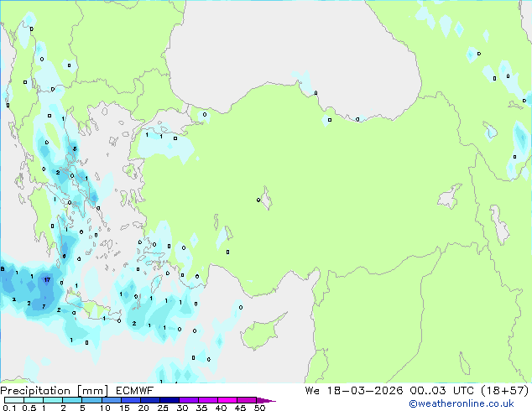
Task: Select the 'Precipitation [mm]' title text
Action: click(55, 391)
